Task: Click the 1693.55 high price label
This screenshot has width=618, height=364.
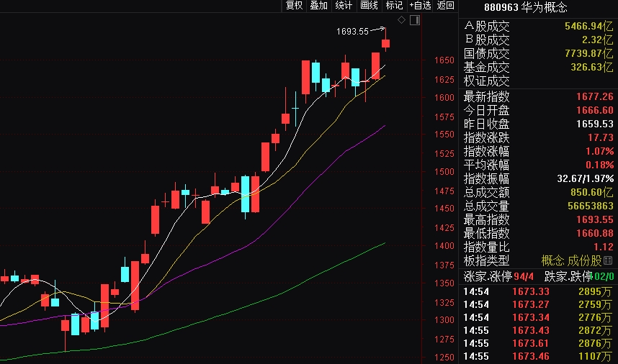Action: tap(352, 32)
